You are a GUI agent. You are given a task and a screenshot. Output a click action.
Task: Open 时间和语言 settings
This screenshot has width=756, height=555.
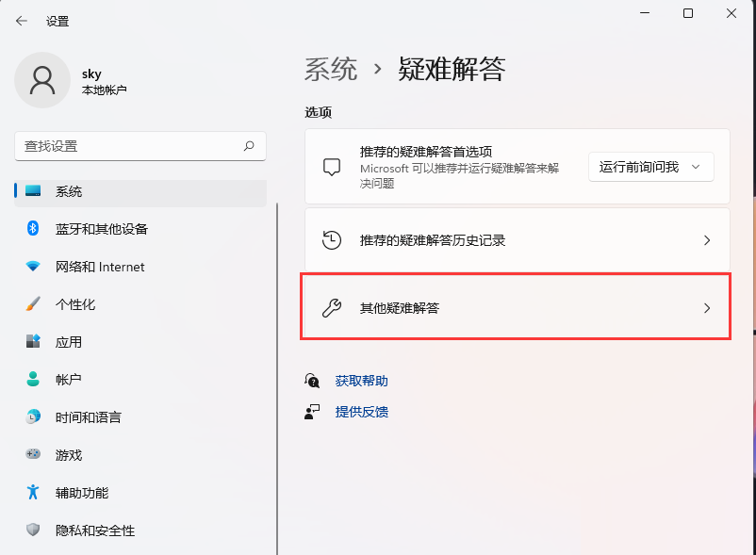coord(140,416)
